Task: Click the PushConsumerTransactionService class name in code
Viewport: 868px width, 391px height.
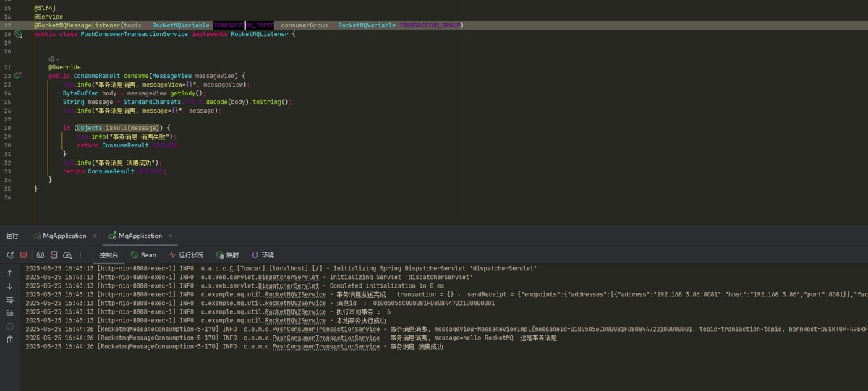Action: [134, 34]
